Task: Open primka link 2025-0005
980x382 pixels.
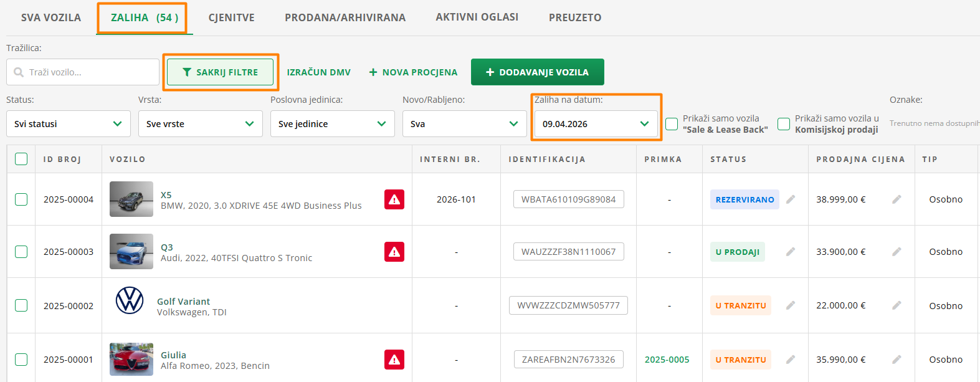Action: coord(667,360)
